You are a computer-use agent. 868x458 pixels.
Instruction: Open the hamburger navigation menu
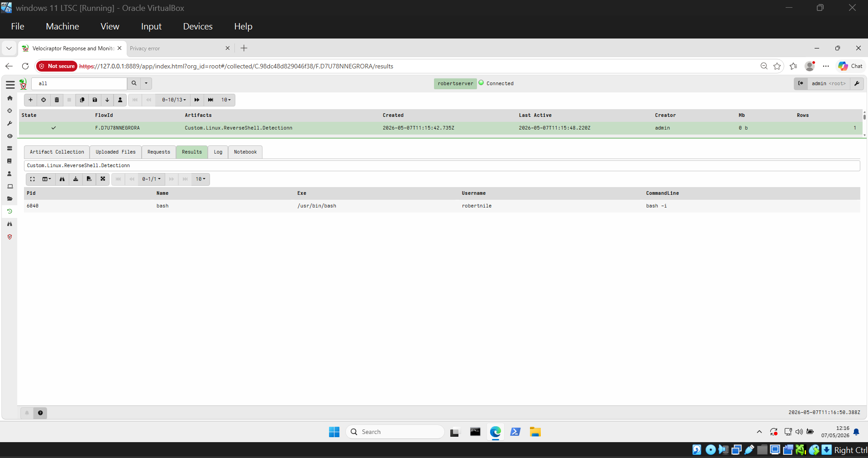click(x=10, y=84)
